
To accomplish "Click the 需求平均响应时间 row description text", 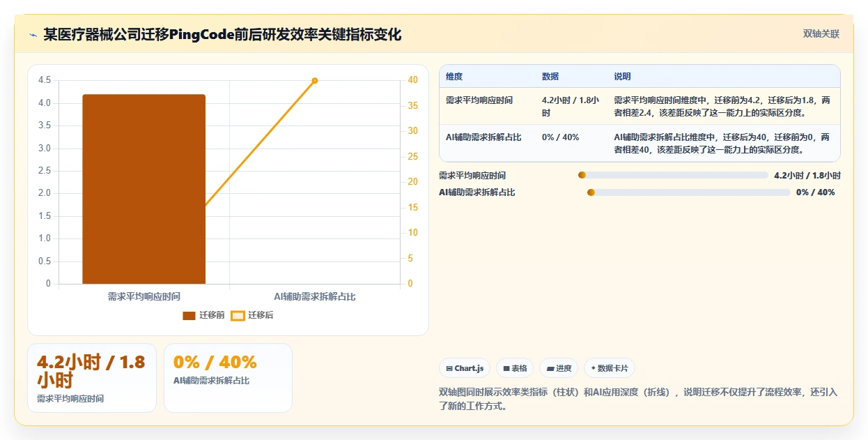I will [x=722, y=106].
